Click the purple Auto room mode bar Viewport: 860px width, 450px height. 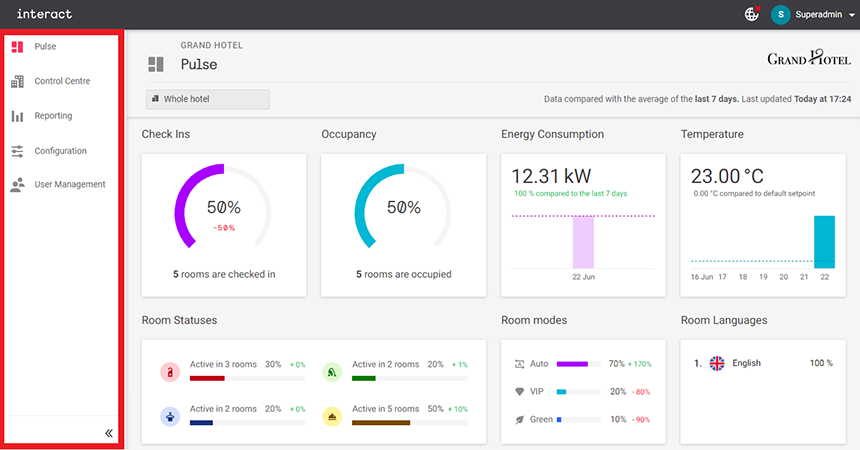pos(572,364)
